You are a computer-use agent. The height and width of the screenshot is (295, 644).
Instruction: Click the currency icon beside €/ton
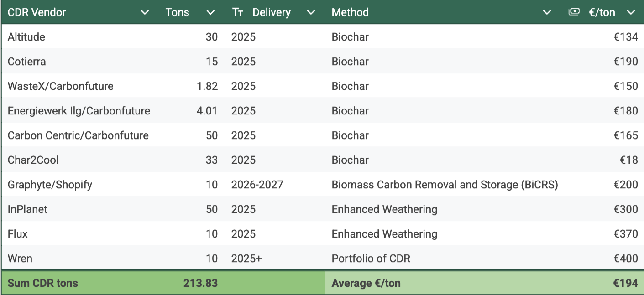click(x=574, y=12)
